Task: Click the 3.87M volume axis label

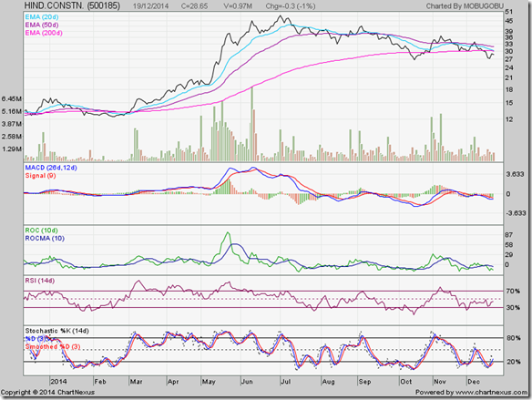Action: click(x=12, y=124)
